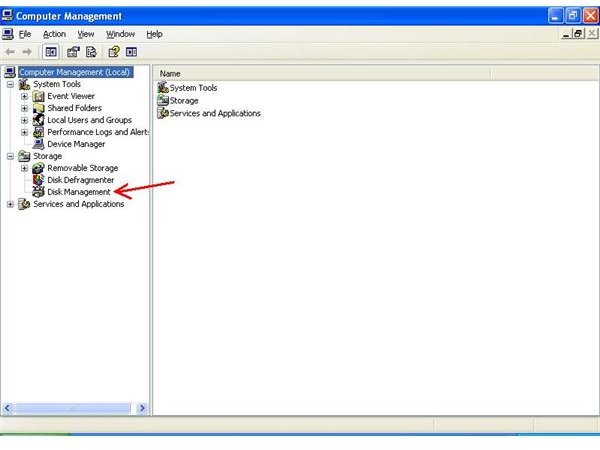This screenshot has height=450, width=600.
Task: Click Services and Applications icon in right pane
Action: pyautogui.click(x=163, y=113)
